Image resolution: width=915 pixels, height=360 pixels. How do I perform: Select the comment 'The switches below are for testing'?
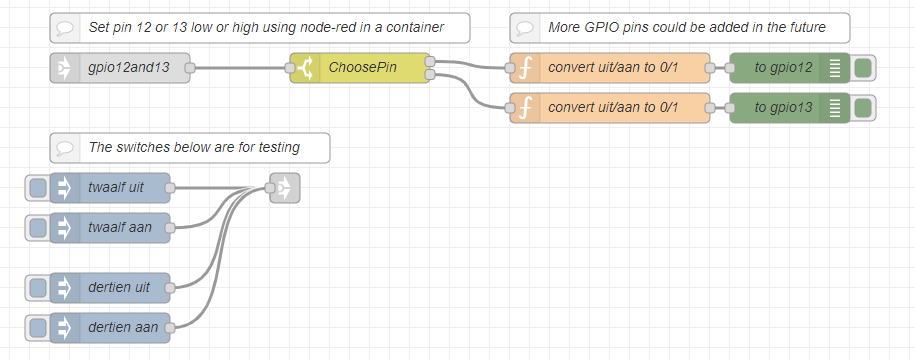coord(190,148)
